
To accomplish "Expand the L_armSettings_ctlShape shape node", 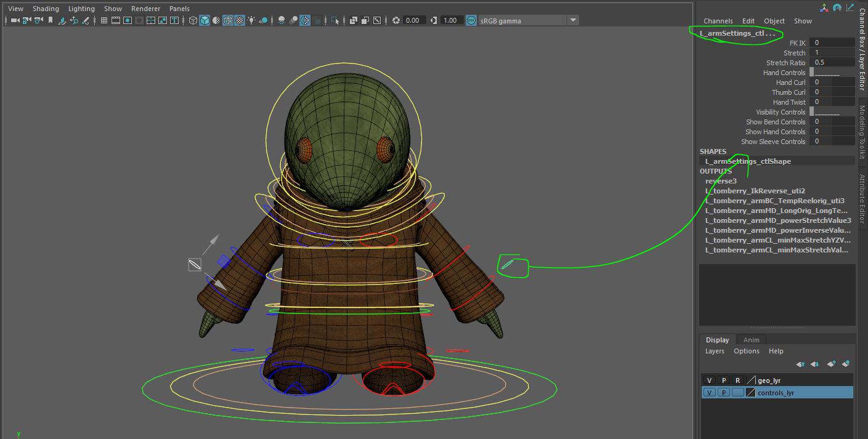I will click(748, 161).
